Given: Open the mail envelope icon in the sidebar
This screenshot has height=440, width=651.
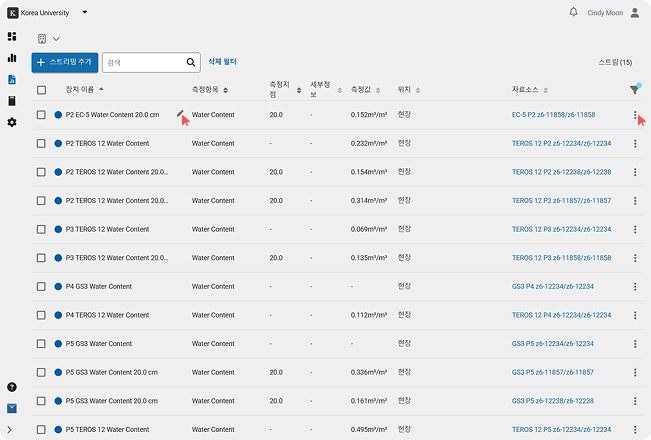Looking at the screenshot, I should pos(12,408).
